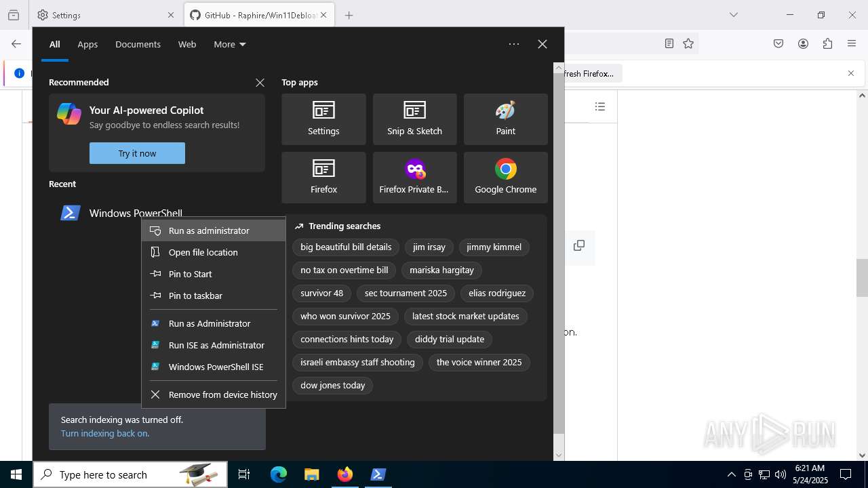The width and height of the screenshot is (868, 488).
Task: Open a new Firefox tab
Action: pyautogui.click(x=349, y=15)
